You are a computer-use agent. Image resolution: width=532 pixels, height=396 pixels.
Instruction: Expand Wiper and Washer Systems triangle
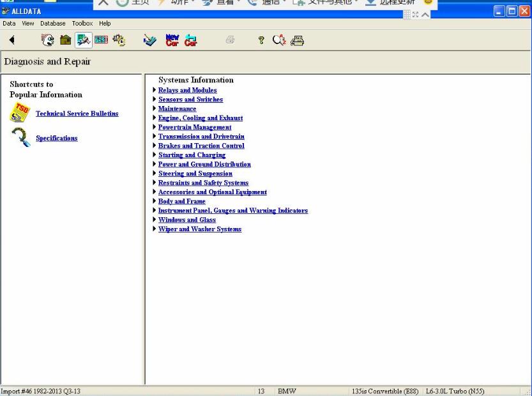[155, 229]
